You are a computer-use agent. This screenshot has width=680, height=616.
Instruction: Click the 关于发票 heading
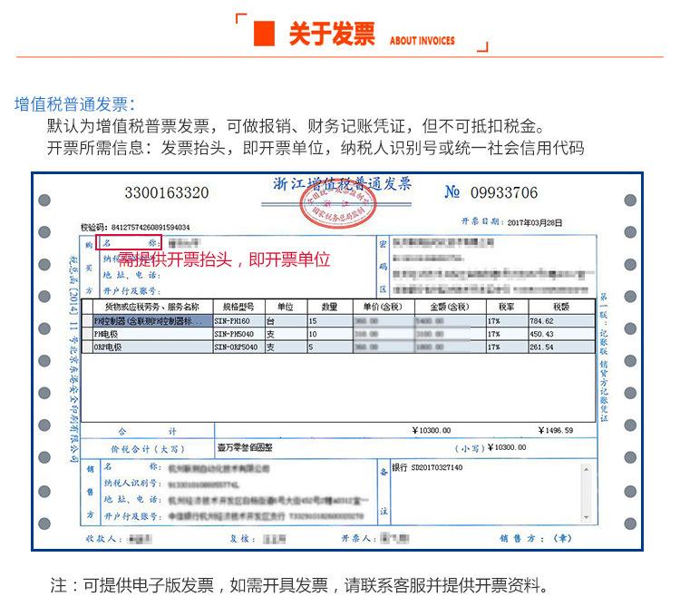[332, 34]
